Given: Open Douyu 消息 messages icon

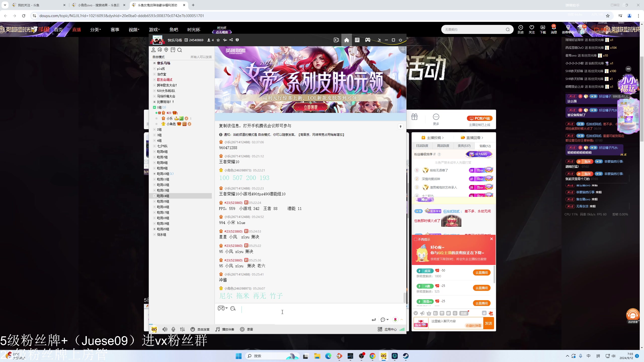Looking at the screenshot, I should coord(554,29).
